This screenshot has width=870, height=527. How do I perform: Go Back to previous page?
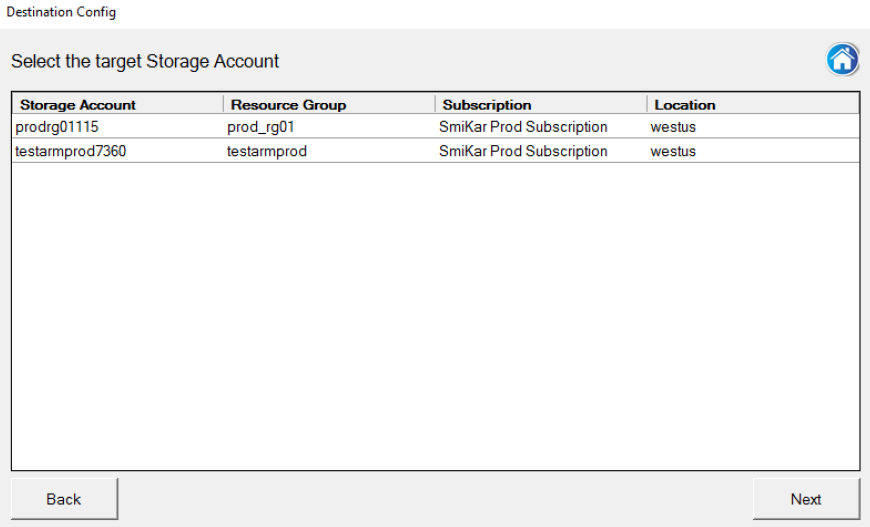pyautogui.click(x=64, y=499)
